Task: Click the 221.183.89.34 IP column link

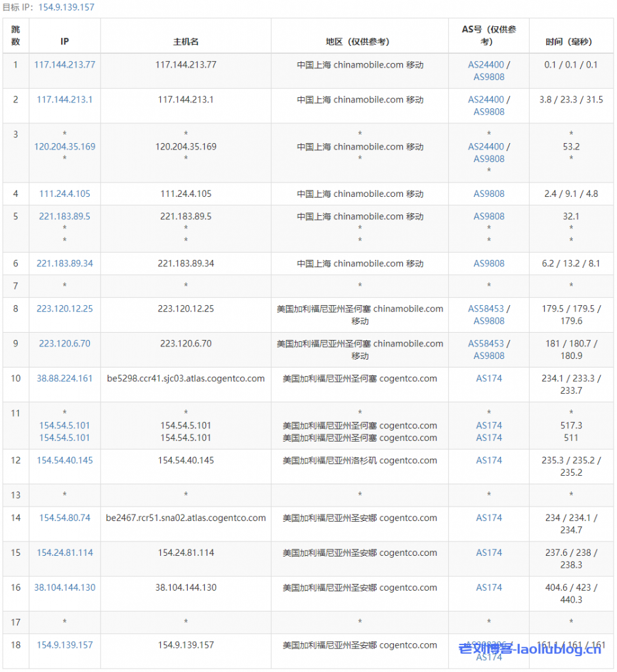Action: pyautogui.click(x=64, y=264)
